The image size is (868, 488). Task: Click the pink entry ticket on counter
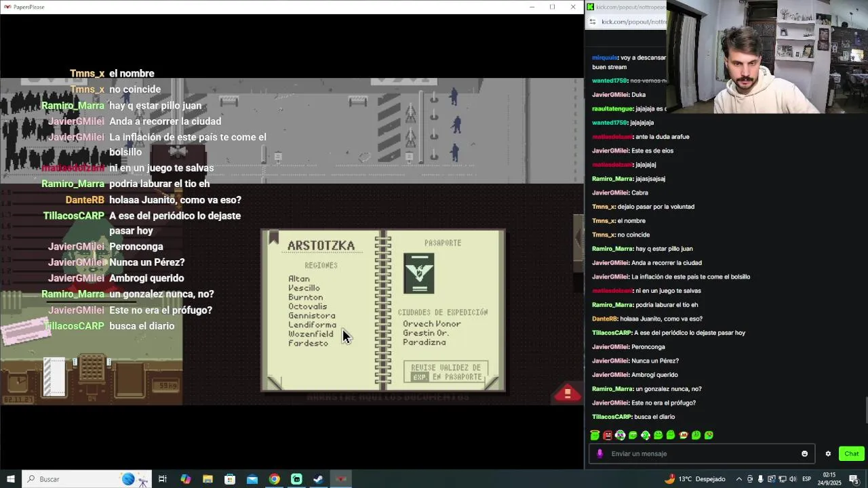[26, 332]
